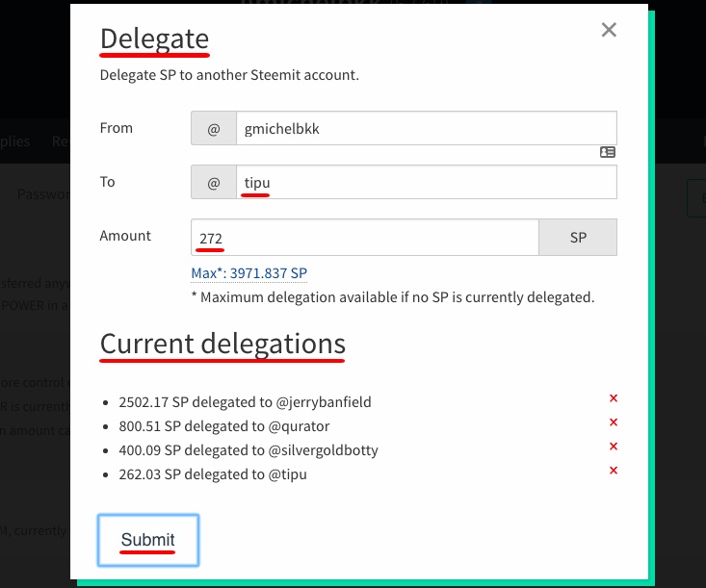Select text 800.51 SP delegated to @qurator
This screenshot has height=588, width=706.
pos(224,426)
